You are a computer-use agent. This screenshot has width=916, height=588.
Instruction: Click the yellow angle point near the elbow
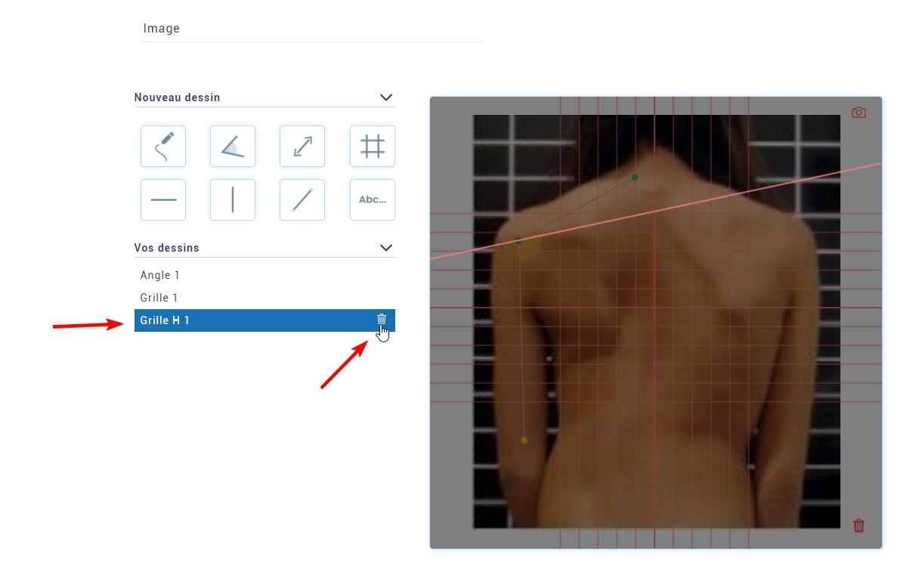pyautogui.click(x=524, y=440)
